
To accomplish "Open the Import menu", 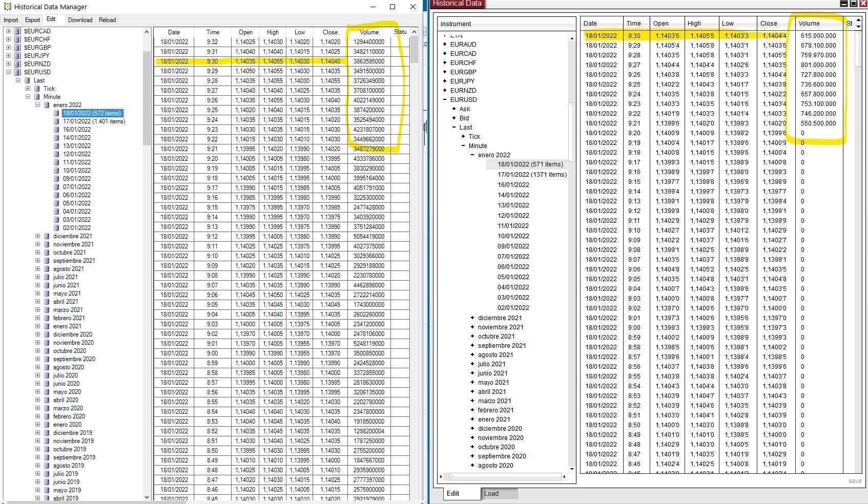I will [11, 20].
